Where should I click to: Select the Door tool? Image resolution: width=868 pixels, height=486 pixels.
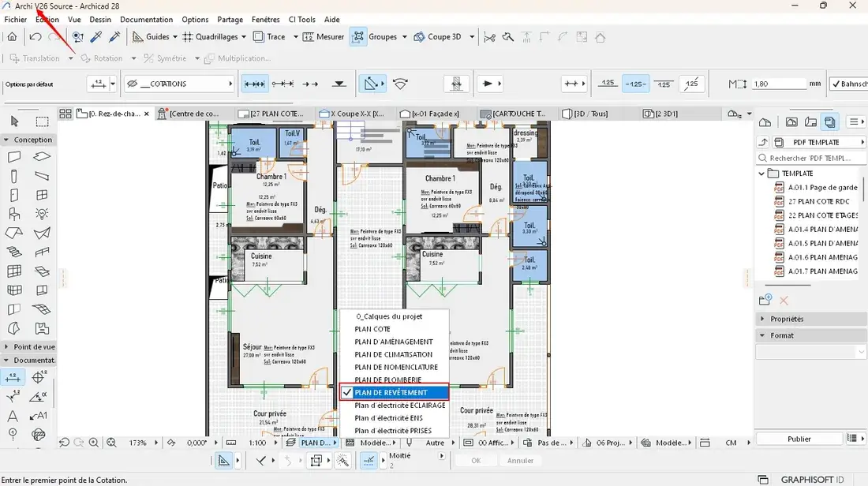pos(14,195)
